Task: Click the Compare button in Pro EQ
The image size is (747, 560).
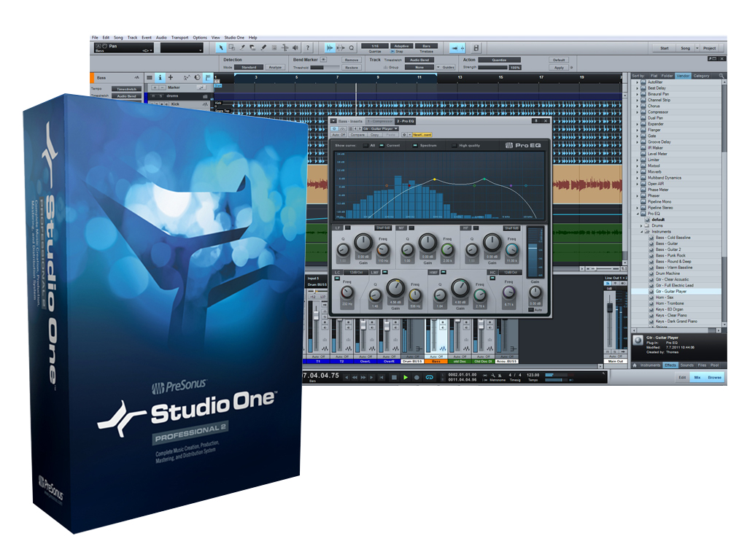Action: [x=357, y=135]
